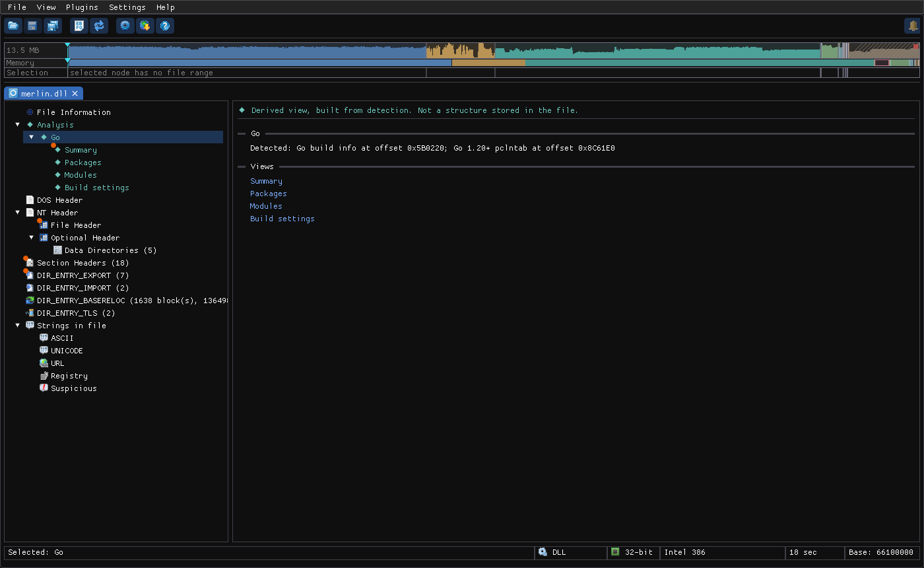Open the File menu
The height and width of the screenshot is (568, 924).
(x=17, y=7)
